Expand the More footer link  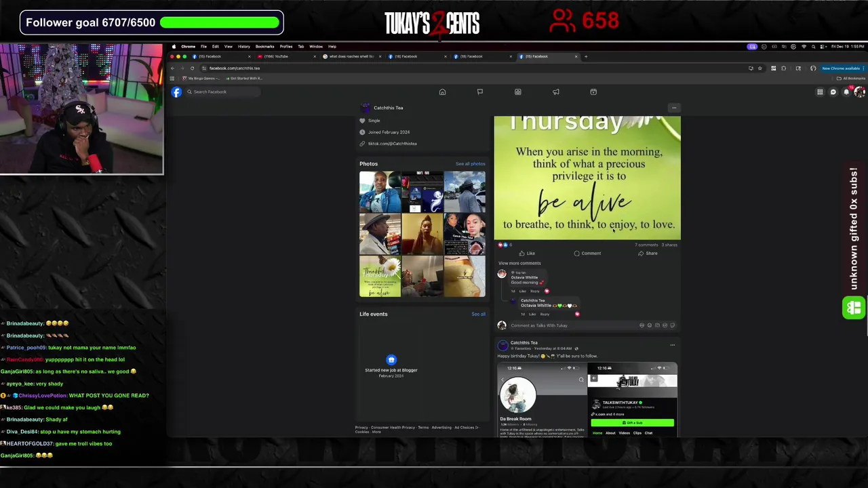(x=376, y=432)
